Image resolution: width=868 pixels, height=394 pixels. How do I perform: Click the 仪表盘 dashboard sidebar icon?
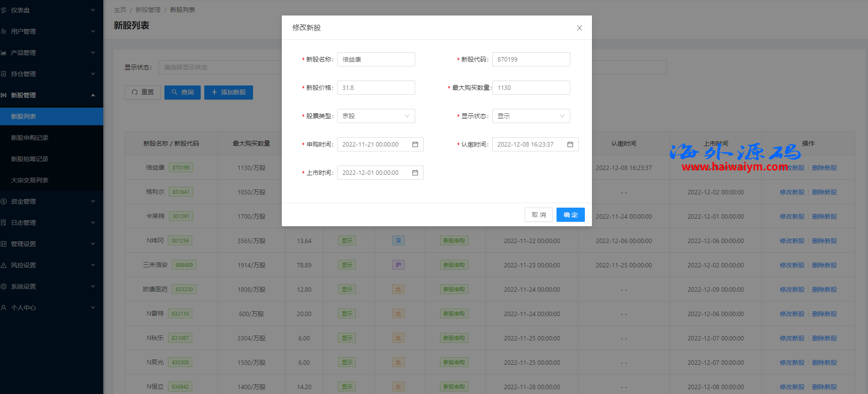coord(4,10)
